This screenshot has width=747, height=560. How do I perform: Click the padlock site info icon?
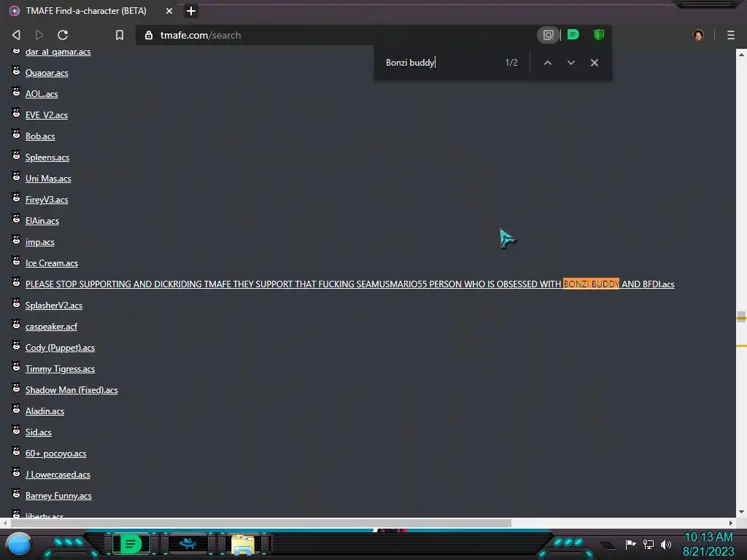(149, 35)
